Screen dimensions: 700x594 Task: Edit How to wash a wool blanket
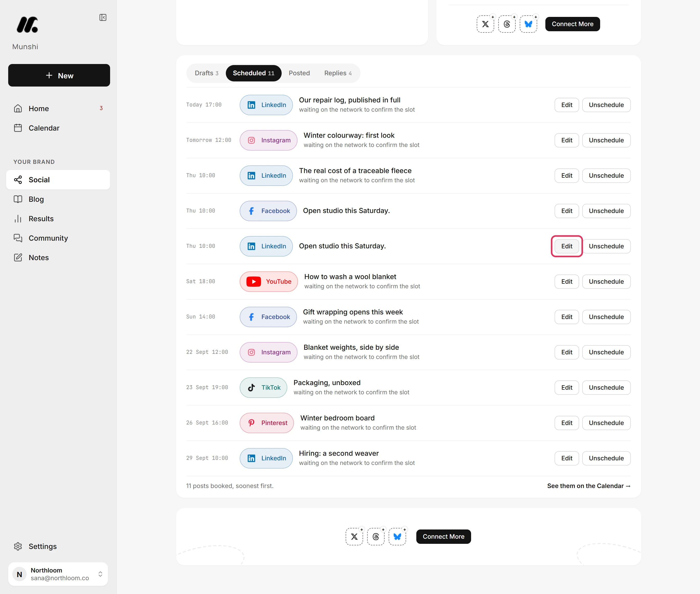click(x=567, y=282)
